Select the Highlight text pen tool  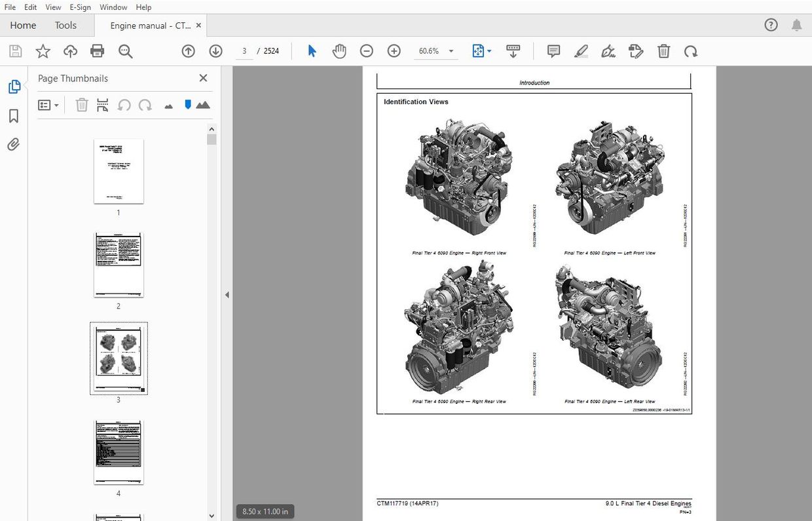[x=581, y=51]
